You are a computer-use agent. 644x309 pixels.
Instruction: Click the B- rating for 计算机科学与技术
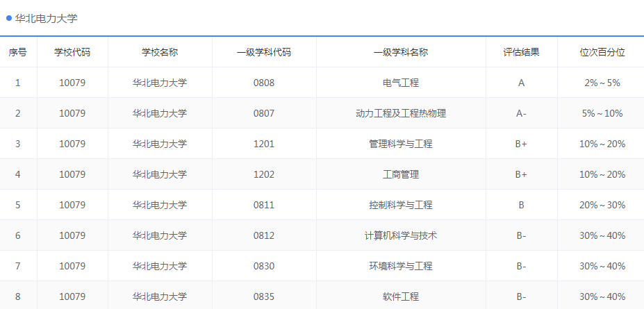tap(521, 235)
